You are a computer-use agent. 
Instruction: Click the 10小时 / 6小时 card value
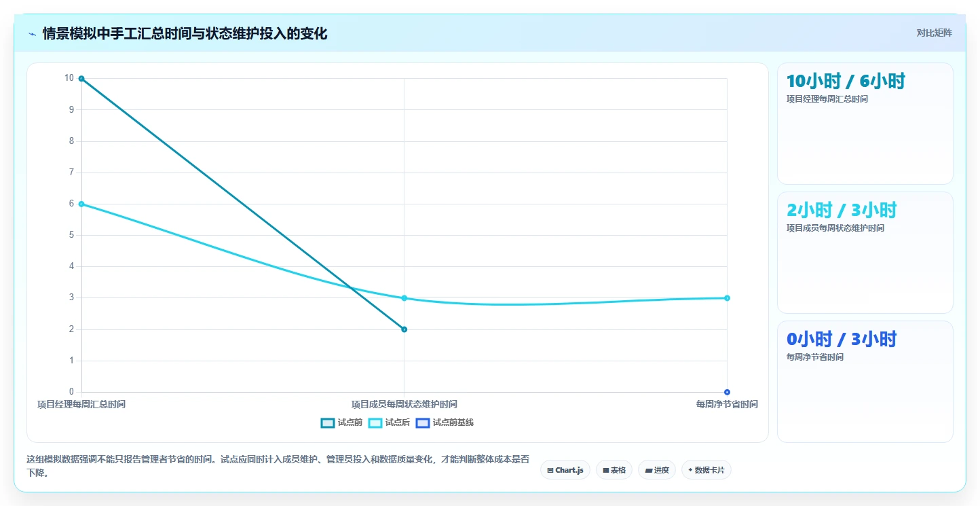click(x=846, y=81)
